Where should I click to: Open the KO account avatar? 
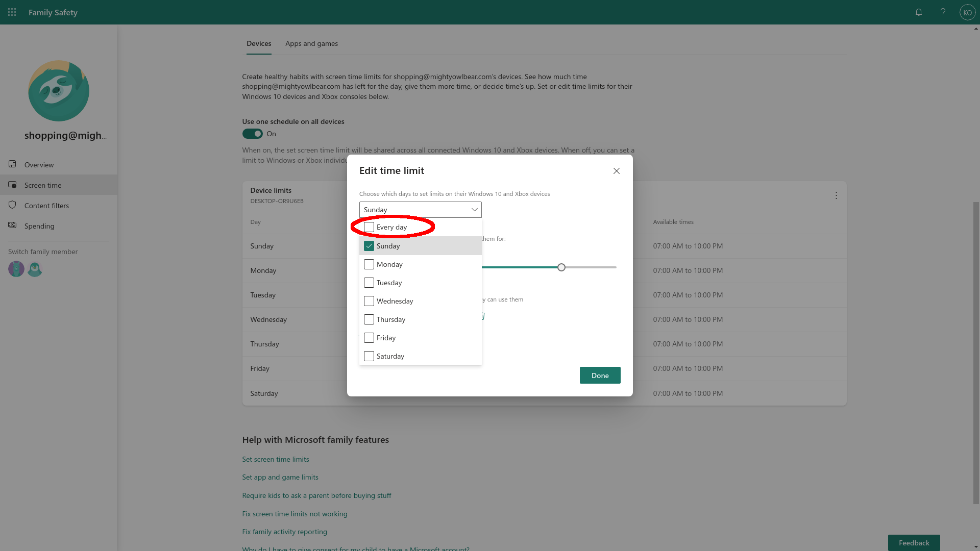(x=968, y=12)
